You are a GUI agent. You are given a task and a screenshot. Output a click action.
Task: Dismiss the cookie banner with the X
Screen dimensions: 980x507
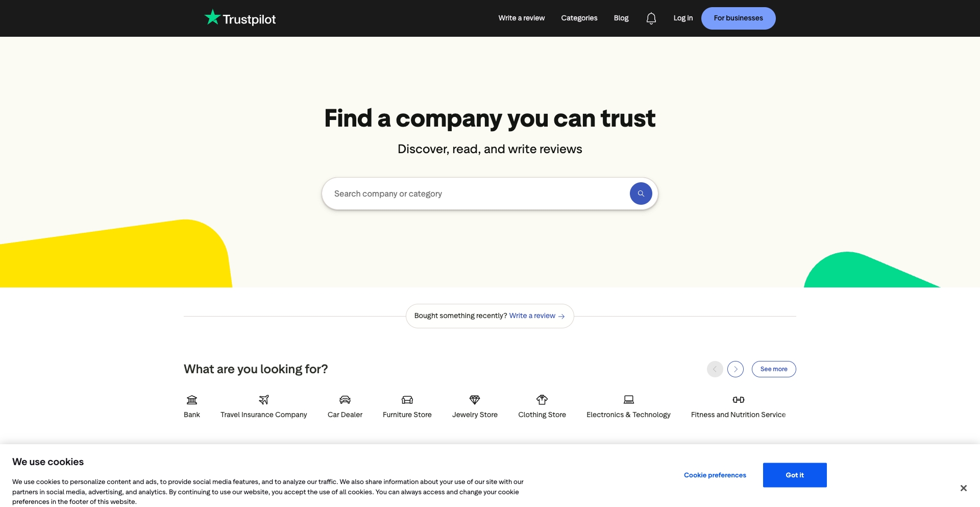point(963,488)
